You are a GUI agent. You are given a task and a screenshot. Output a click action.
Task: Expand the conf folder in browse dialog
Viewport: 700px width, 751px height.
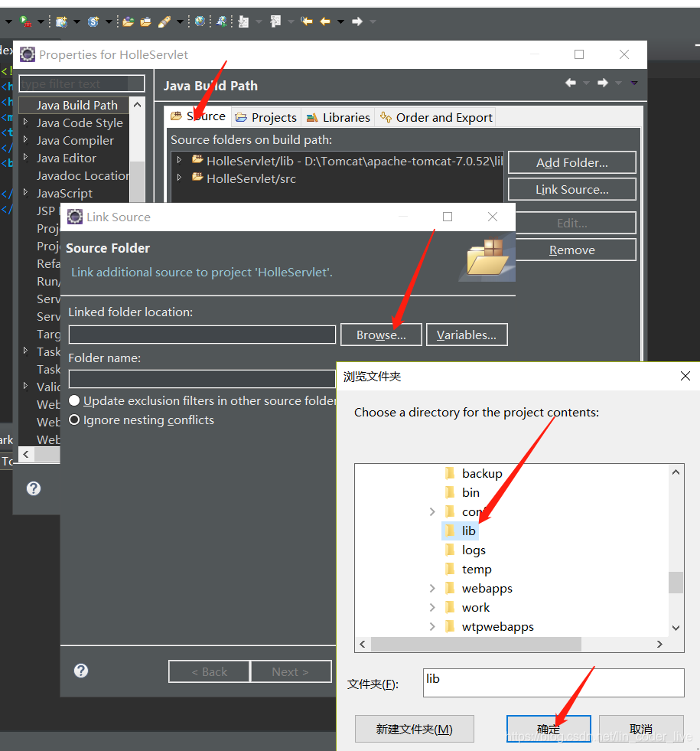(432, 511)
